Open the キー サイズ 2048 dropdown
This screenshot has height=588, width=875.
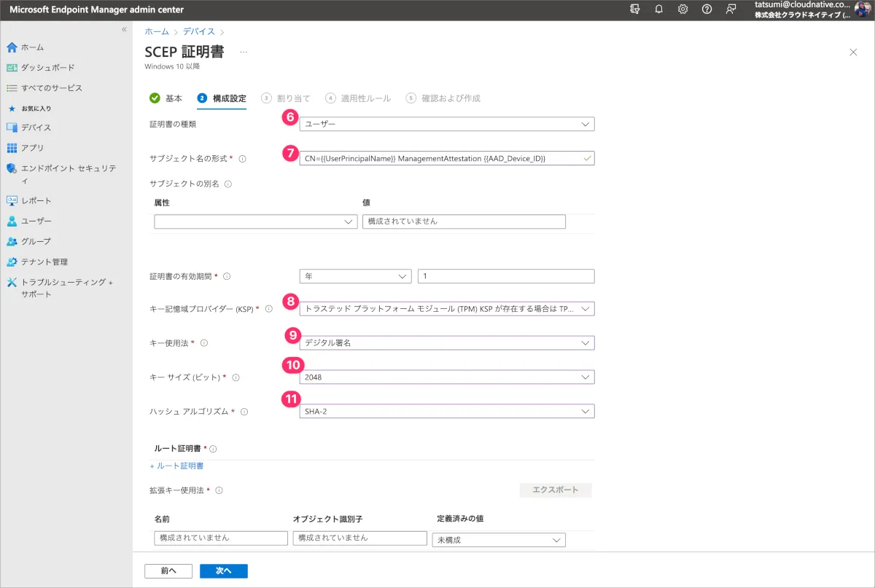446,377
